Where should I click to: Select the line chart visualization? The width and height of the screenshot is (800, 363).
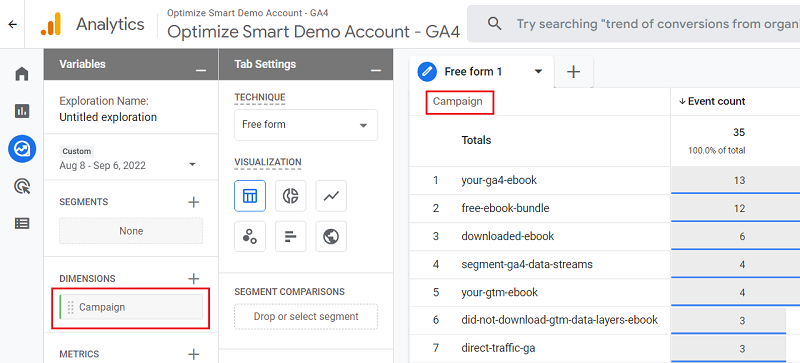[x=331, y=196]
